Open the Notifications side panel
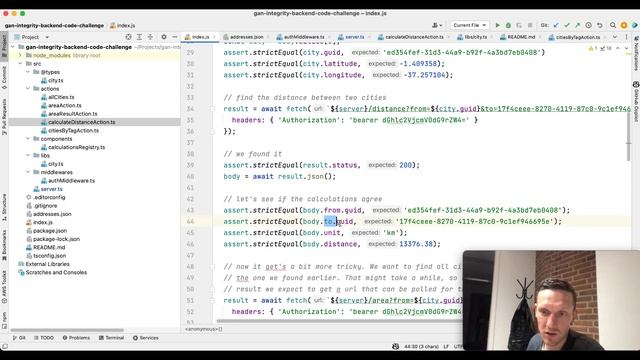The width and height of the screenshot is (640, 360). [x=636, y=53]
